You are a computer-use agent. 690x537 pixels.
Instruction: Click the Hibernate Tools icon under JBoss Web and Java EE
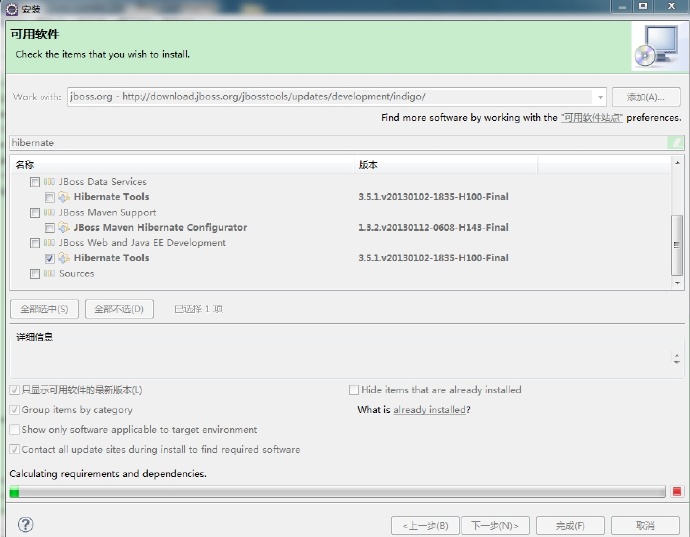64,258
